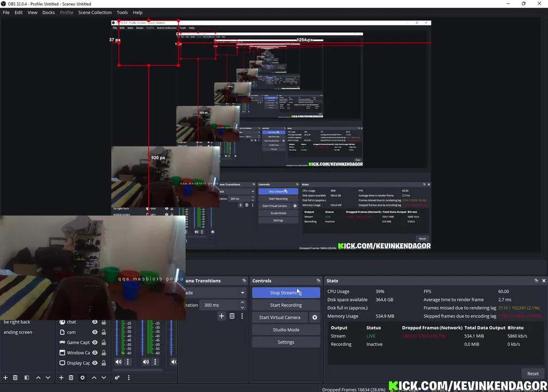Click the Display Capture monitor icon
The image size is (548, 392).
coord(62,363)
